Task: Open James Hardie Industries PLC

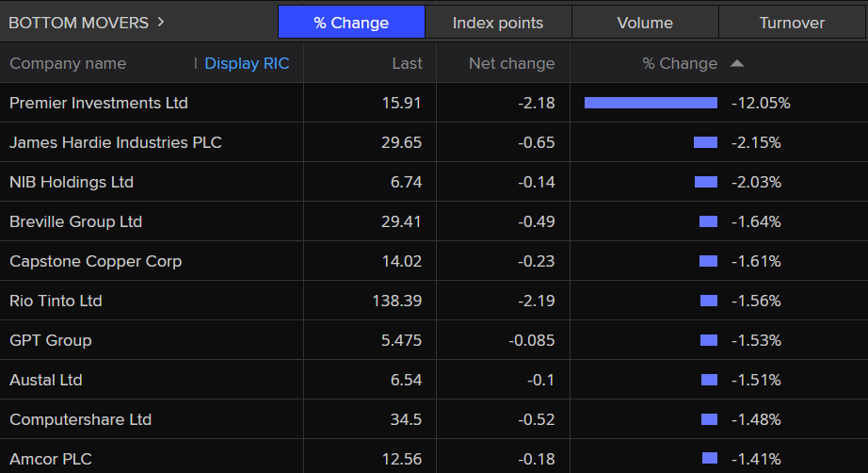Action: pos(116,142)
